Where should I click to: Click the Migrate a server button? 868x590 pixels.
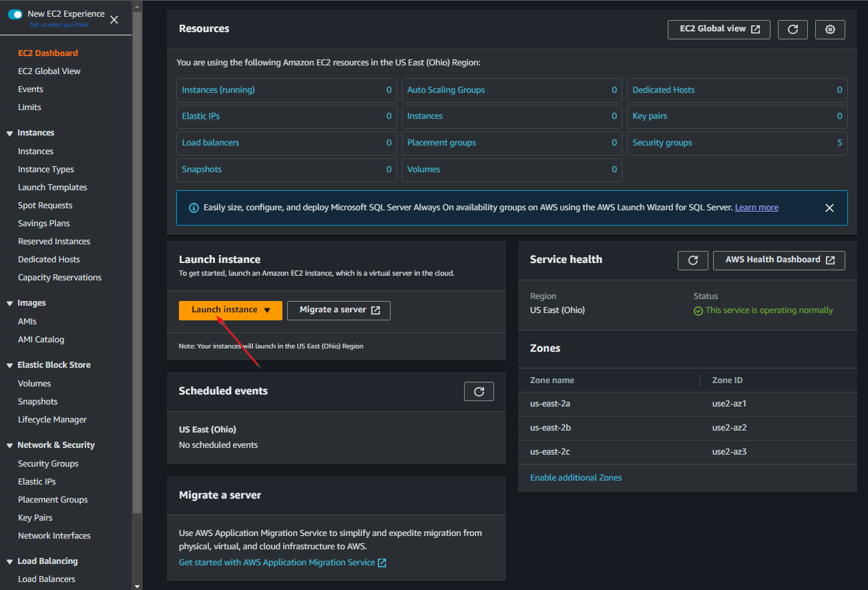(x=339, y=310)
